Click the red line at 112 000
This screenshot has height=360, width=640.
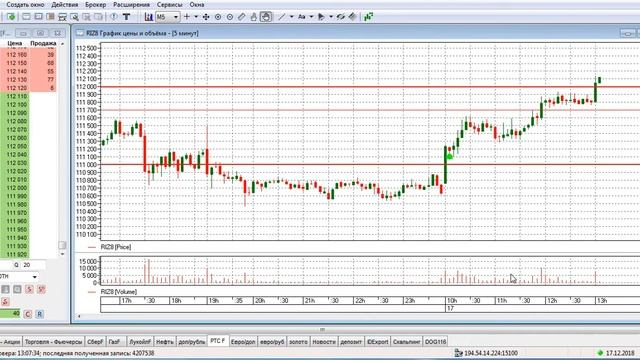click(x=370, y=87)
